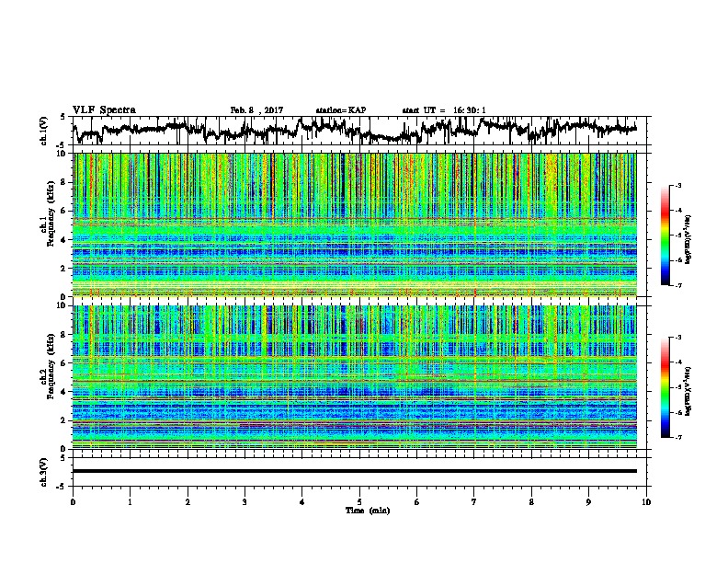Select the "ch.3(V)" axis label
728x563 pixels.
click(x=44, y=472)
